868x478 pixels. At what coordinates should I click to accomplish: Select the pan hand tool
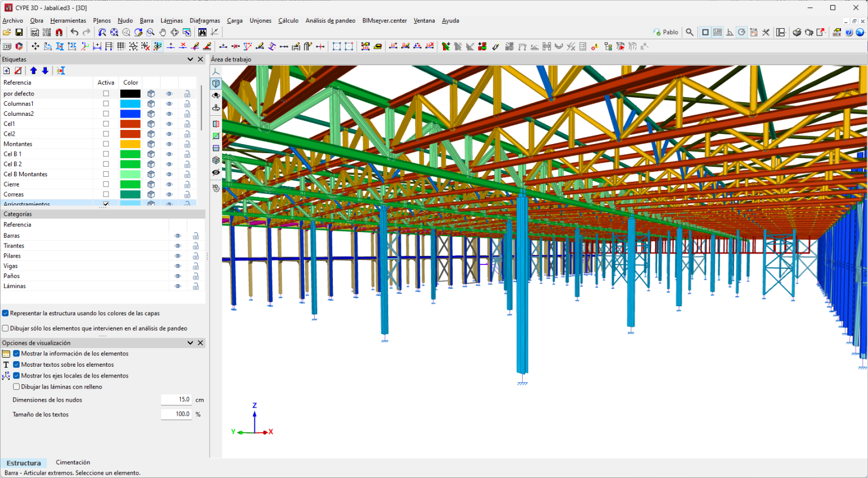click(x=163, y=32)
